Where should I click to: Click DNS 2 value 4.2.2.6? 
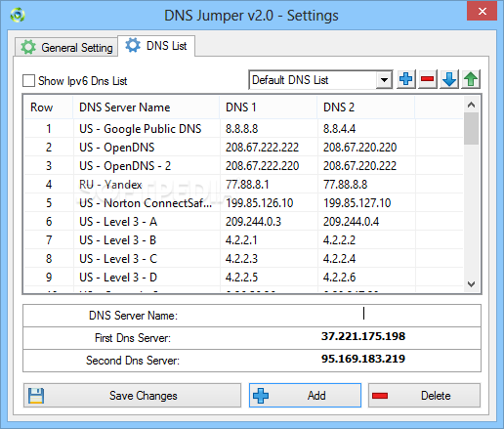coord(339,278)
